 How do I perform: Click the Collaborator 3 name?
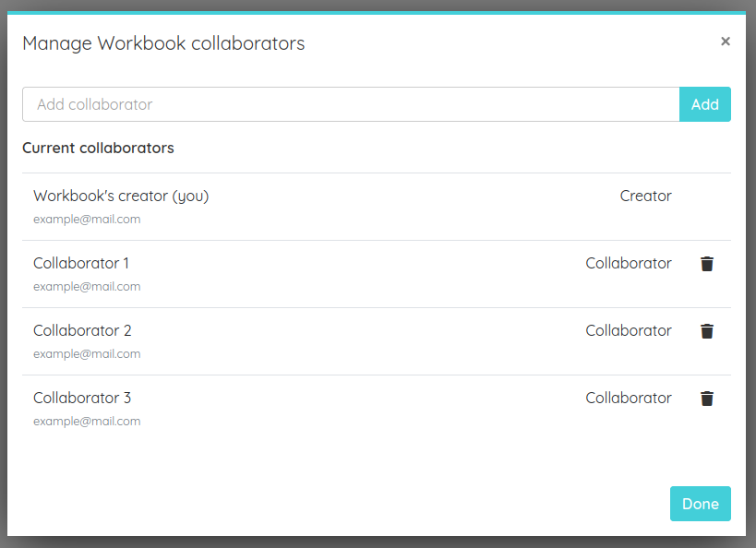(x=82, y=398)
